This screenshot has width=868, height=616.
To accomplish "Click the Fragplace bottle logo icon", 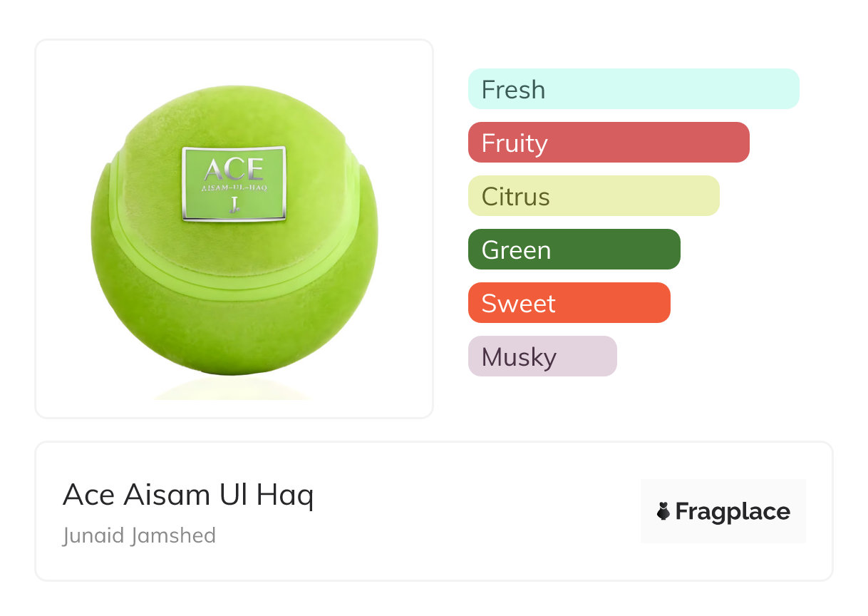I will coord(663,511).
